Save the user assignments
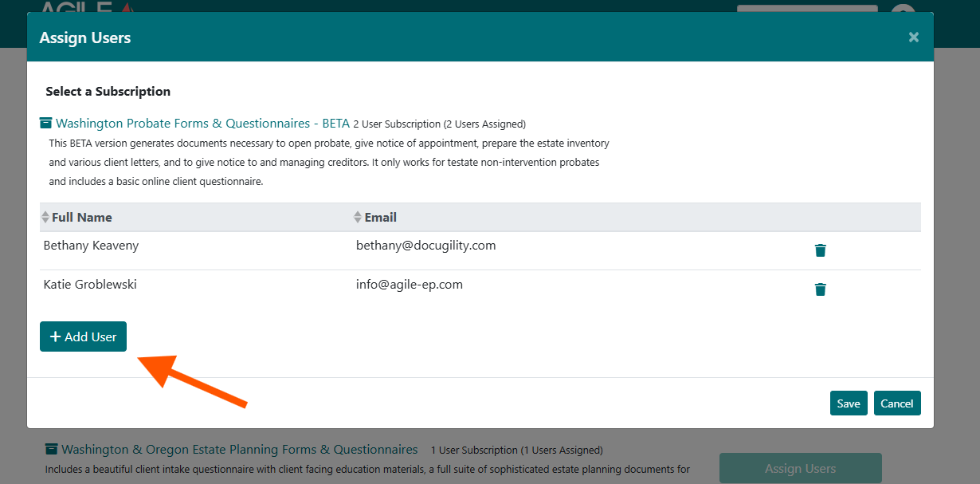Screen dimensions: 980x484 click(849, 403)
